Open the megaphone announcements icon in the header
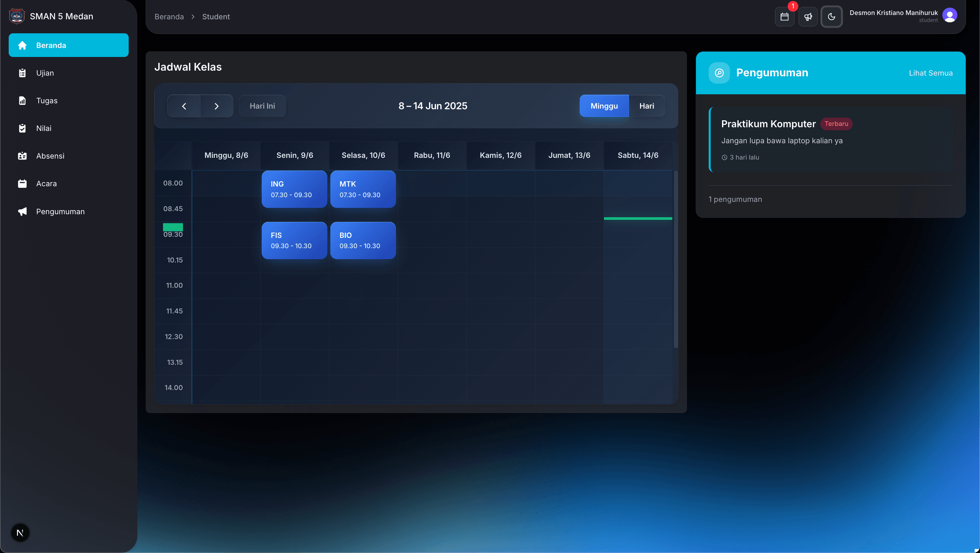Viewport: 980px width, 553px height. tap(808, 17)
